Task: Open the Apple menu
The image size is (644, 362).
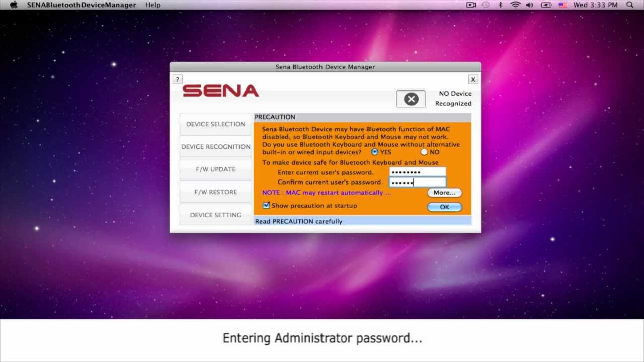Action: coord(14,5)
